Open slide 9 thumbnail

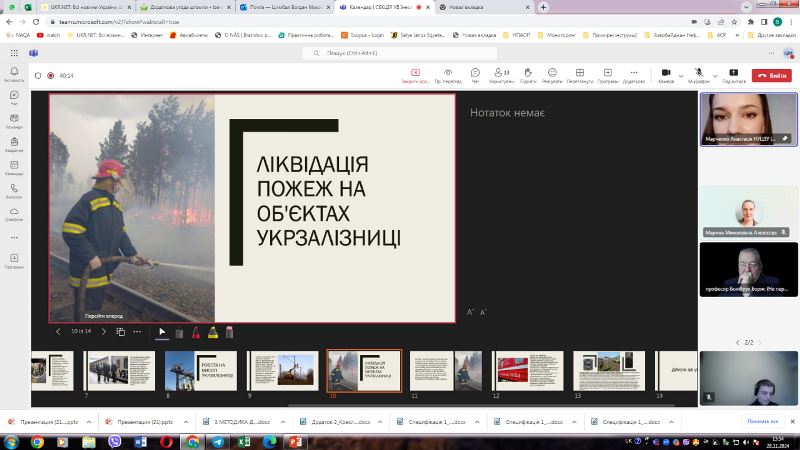pyautogui.click(x=282, y=371)
